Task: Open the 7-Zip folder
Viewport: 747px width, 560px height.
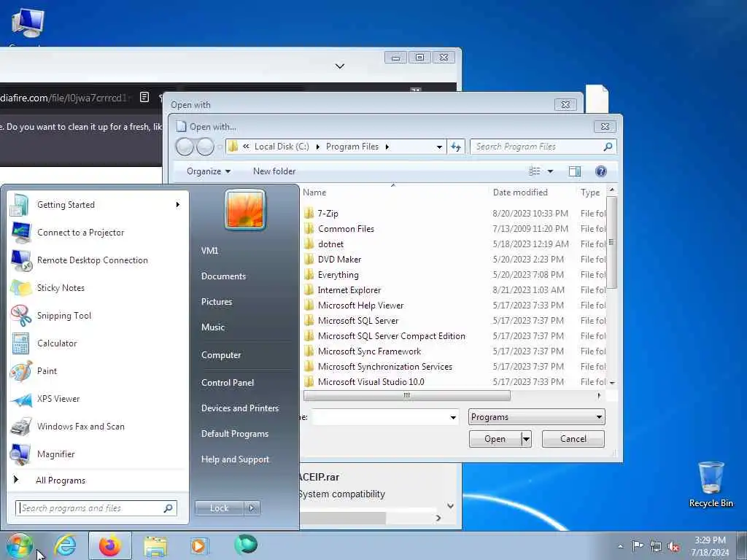Action: 328,214
